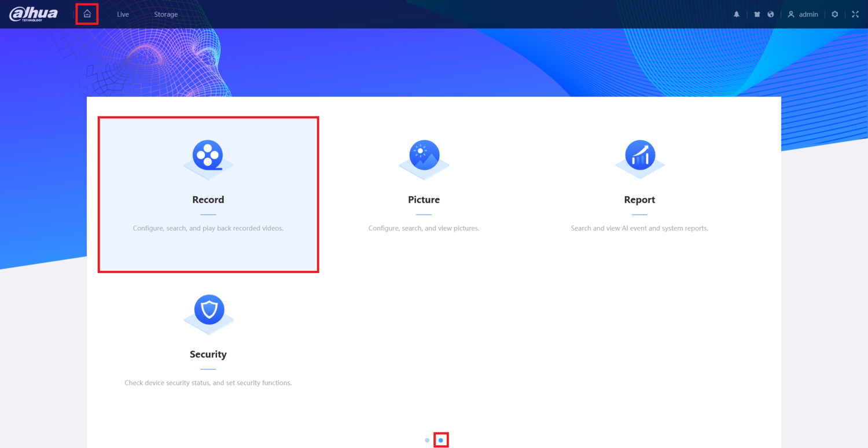Open the Live tab
The image size is (868, 448).
[x=123, y=14]
